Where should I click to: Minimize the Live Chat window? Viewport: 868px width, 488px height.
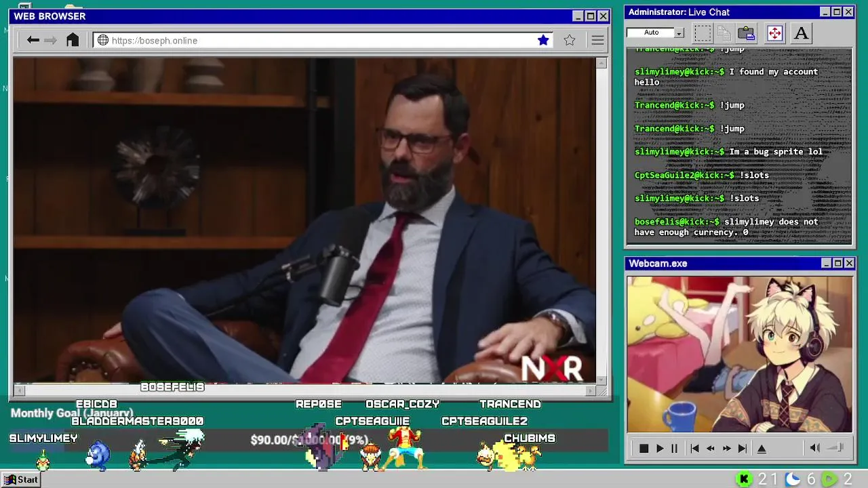(825, 12)
